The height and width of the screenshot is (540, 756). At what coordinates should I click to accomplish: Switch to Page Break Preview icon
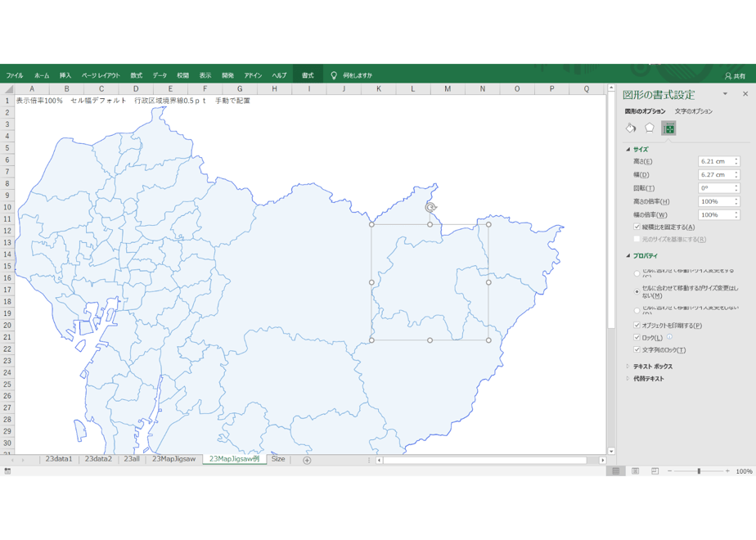[x=655, y=471]
